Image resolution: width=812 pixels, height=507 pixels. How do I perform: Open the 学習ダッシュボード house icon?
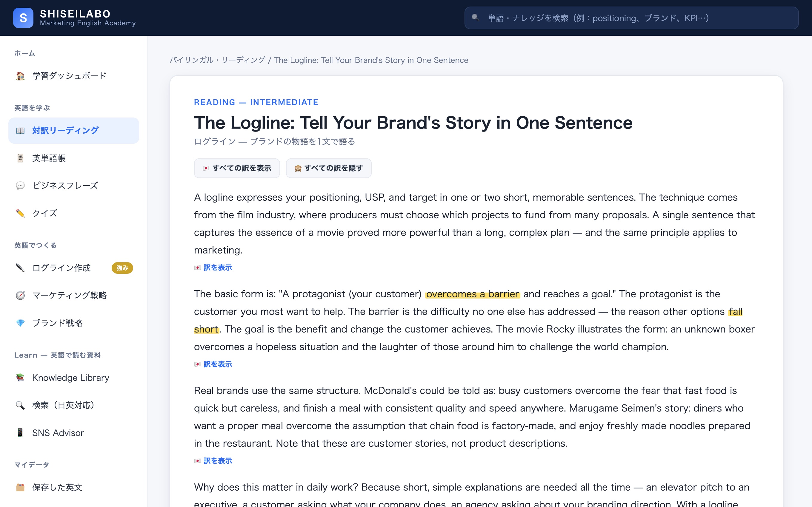[x=20, y=76]
